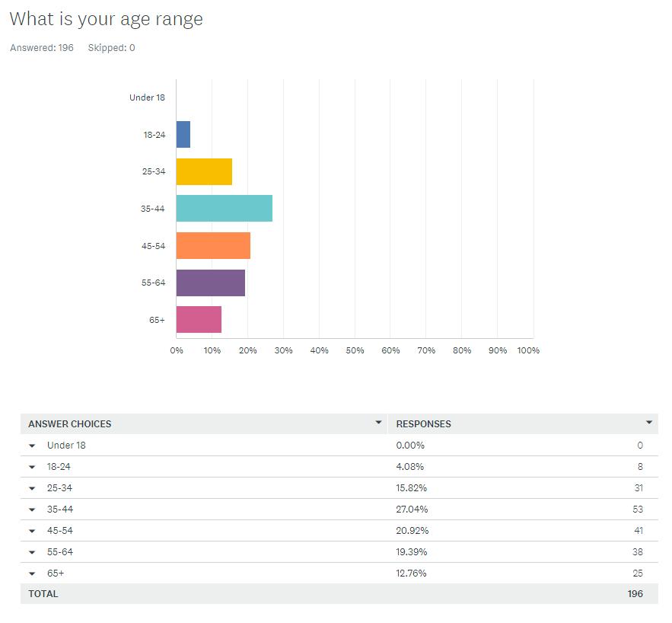
Task: Click the teal 35-44 chart bar
Action: tap(224, 209)
